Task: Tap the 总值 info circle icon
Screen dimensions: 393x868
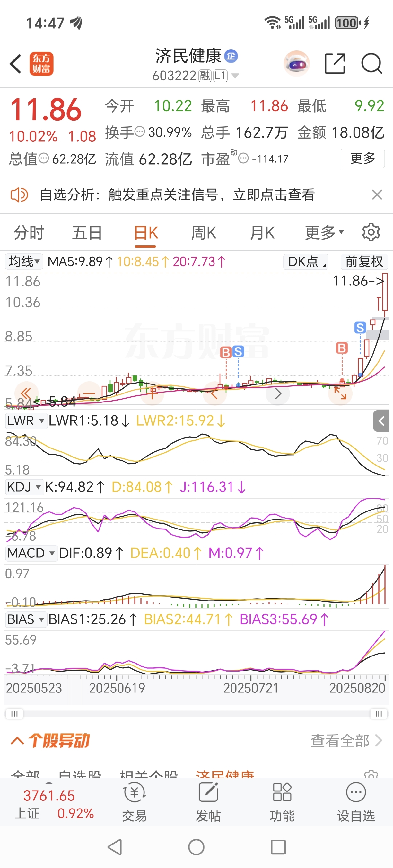Action: pos(44,158)
